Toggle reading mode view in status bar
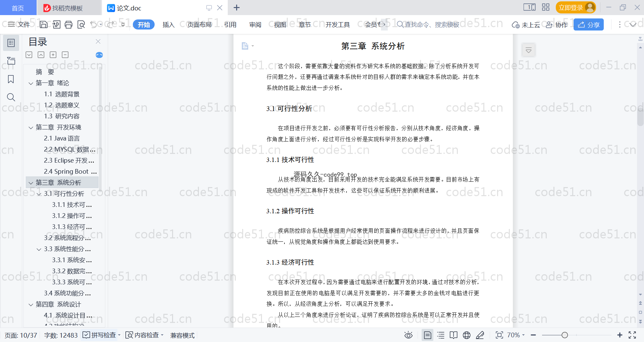This screenshot has height=342, width=644. (x=453, y=335)
